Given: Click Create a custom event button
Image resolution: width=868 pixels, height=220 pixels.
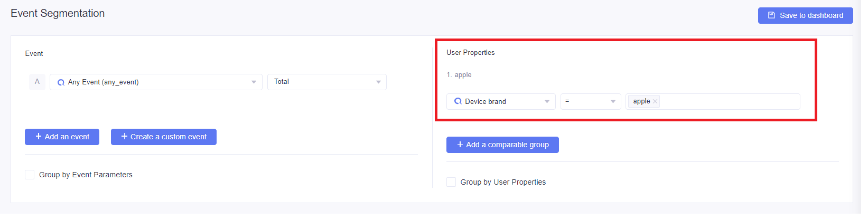Looking at the screenshot, I should 164,137.
